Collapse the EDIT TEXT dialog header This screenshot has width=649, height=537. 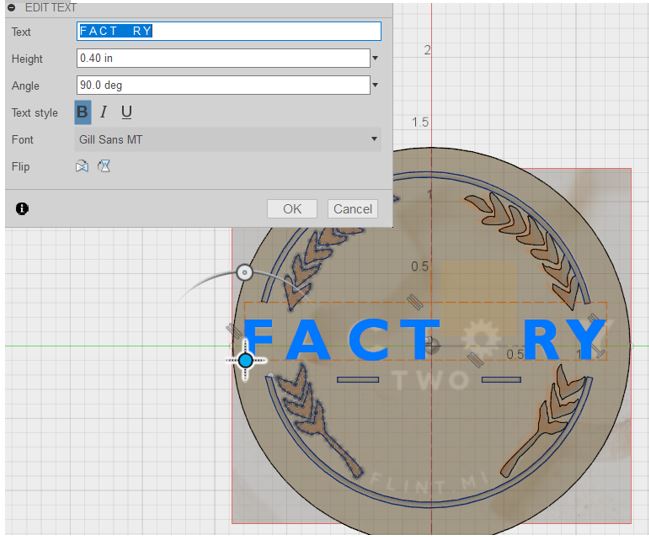coord(12,7)
